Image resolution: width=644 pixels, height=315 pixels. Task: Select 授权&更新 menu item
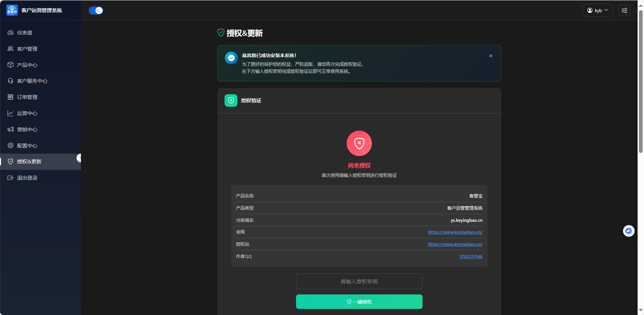tap(40, 162)
